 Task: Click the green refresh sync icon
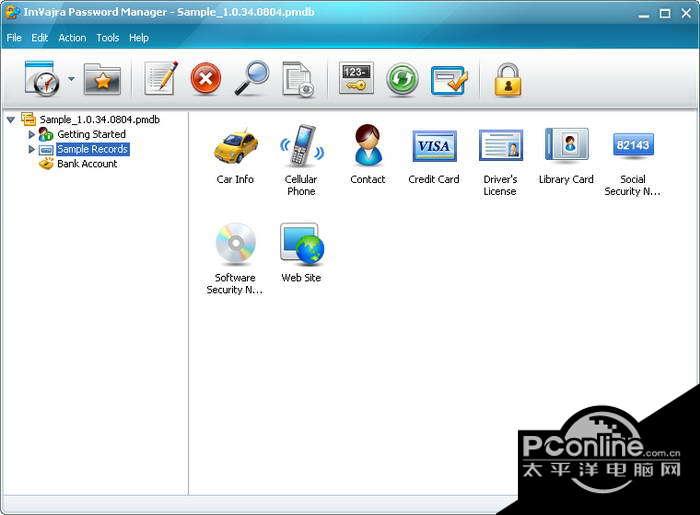pyautogui.click(x=402, y=79)
